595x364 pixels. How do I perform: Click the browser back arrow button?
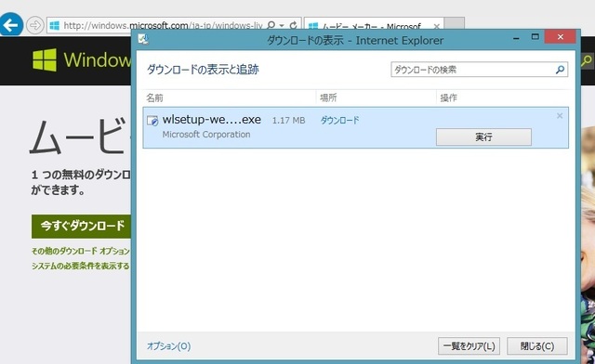tap(11, 25)
